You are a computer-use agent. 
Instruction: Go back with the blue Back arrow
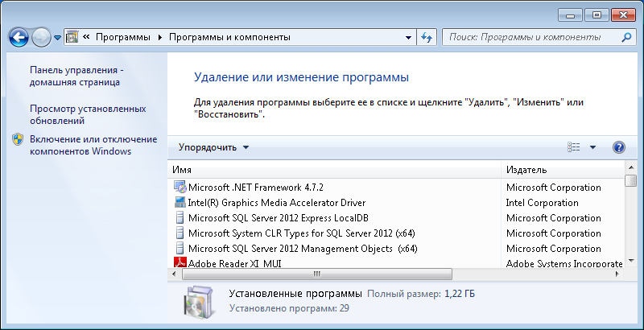click(18, 37)
